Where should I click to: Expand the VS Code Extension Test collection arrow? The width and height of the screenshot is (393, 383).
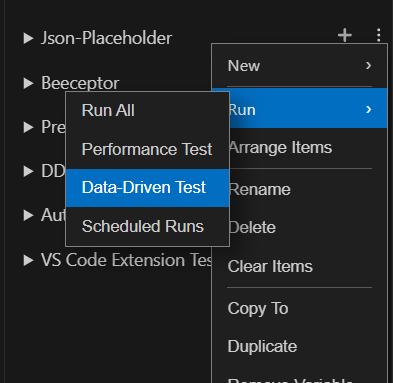coord(28,260)
